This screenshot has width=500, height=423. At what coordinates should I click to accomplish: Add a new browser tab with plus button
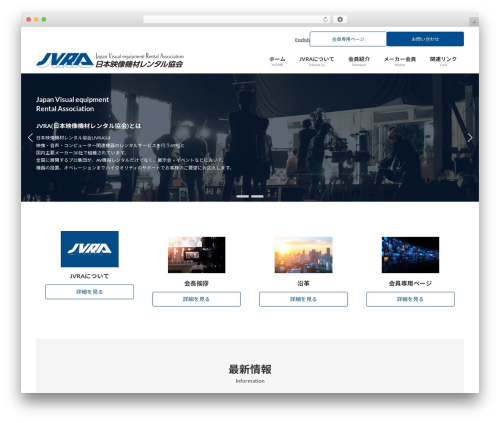[x=474, y=22]
